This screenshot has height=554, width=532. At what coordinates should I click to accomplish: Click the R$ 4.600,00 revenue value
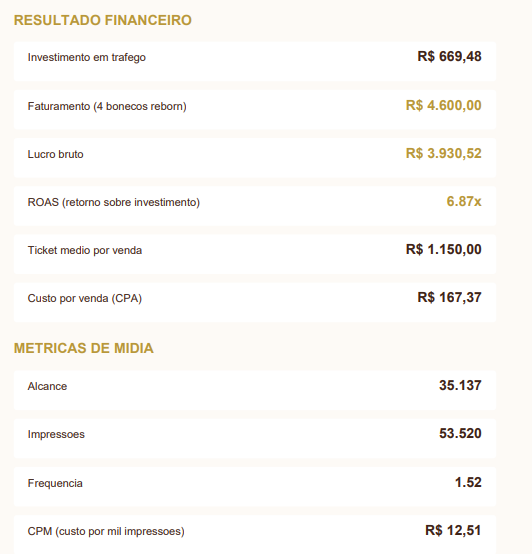pos(443,105)
